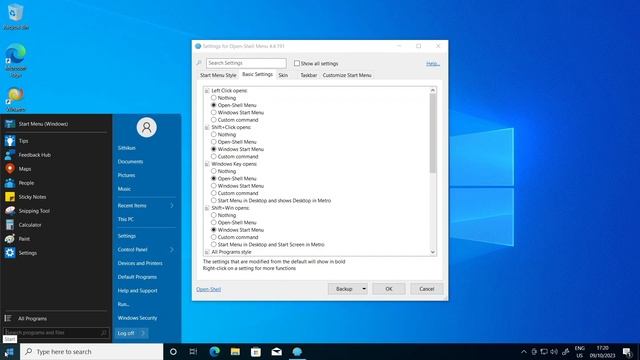Click Search Settings input field
The height and width of the screenshot is (360, 640).
(246, 63)
